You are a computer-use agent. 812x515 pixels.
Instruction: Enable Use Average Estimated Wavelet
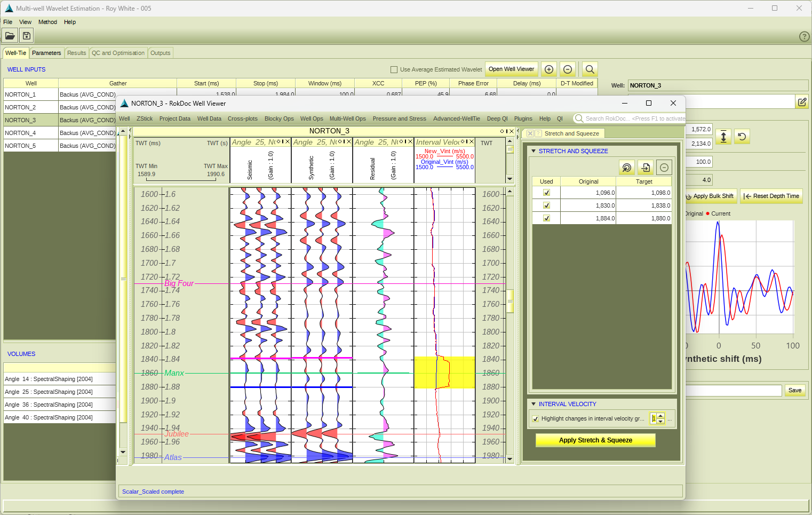point(393,69)
